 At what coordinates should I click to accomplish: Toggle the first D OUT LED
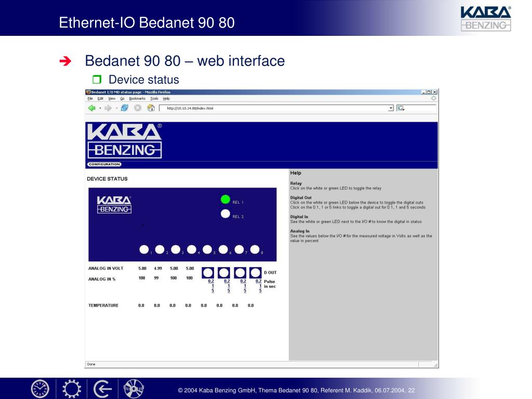click(208, 272)
